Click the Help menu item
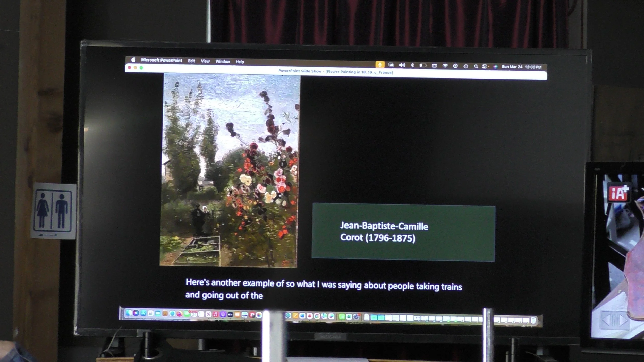The image size is (644, 362). [240, 62]
